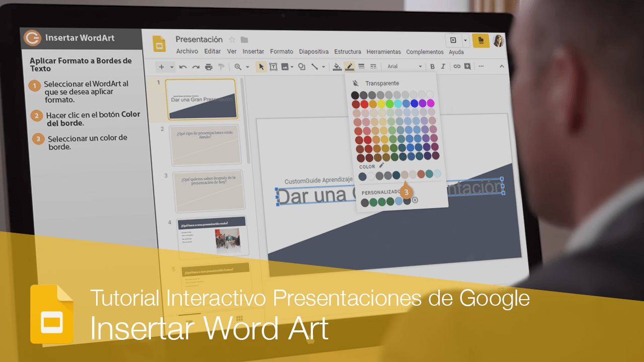Viewport: 644px width, 362px height.
Task: Click the CustomGuide logo in sidebar
Action: pyautogui.click(x=33, y=38)
